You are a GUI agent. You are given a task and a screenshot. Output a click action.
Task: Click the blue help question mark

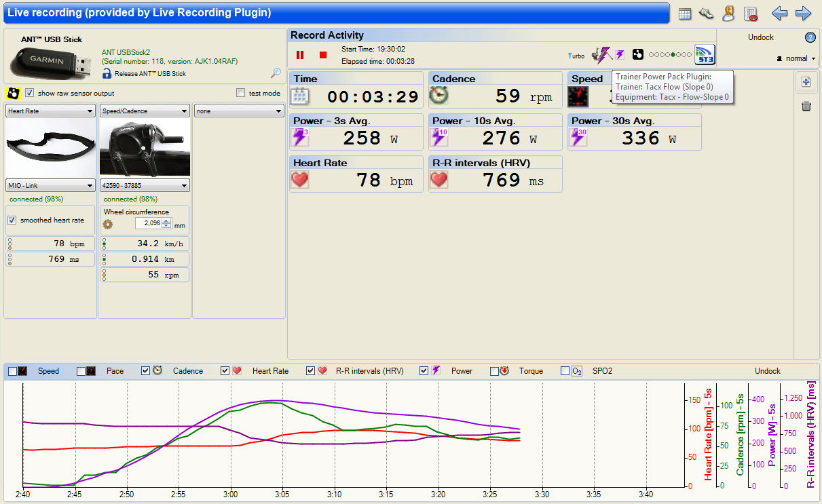[x=810, y=37]
